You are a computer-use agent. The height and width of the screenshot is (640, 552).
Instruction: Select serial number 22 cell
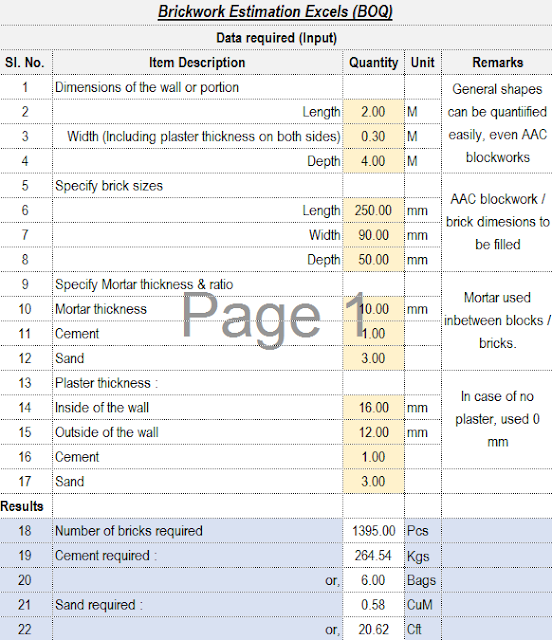point(25,629)
